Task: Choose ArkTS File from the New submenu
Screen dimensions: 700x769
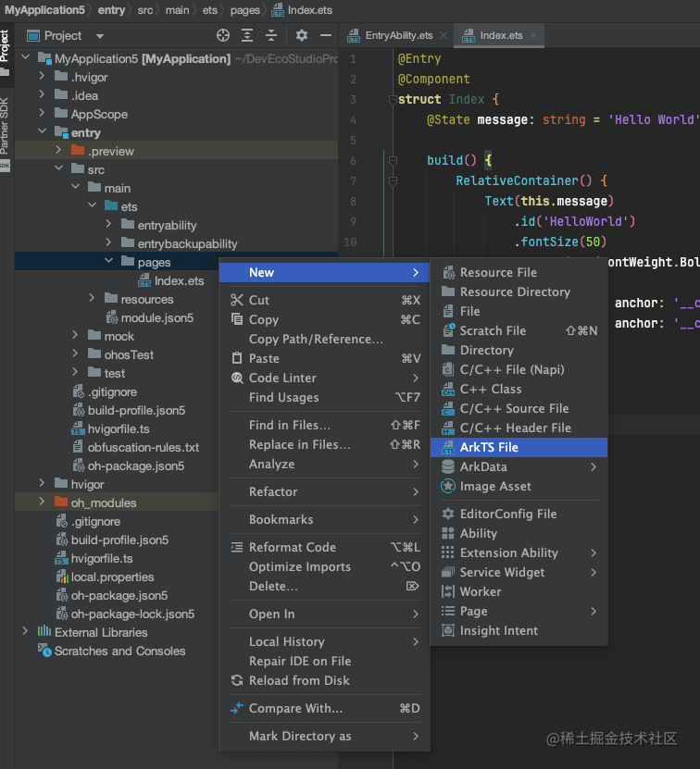Action: click(519, 447)
